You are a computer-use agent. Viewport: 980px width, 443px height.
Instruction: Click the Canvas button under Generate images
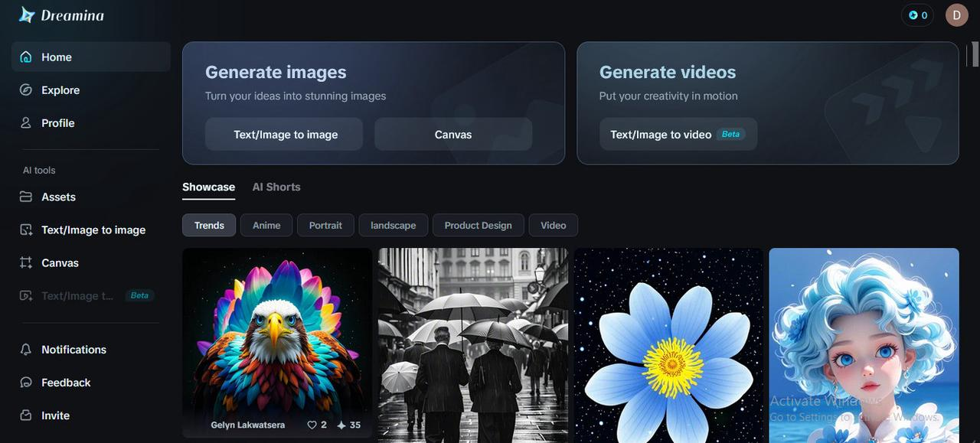point(453,134)
